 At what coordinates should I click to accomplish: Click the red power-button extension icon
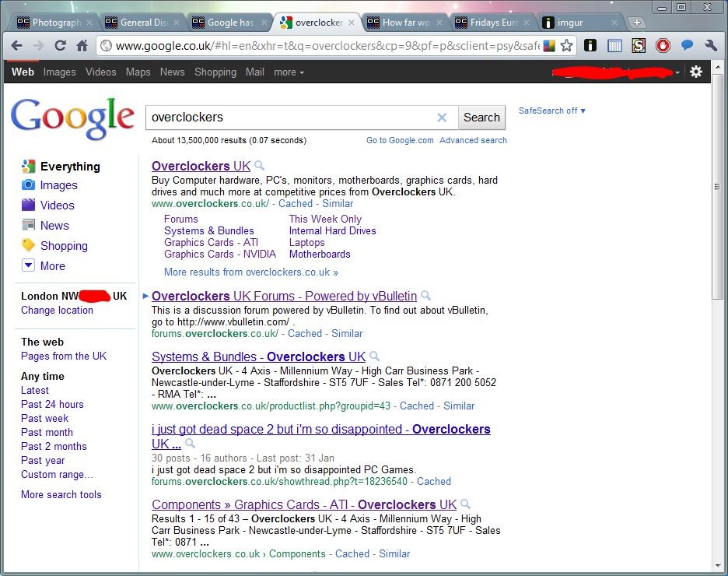point(663,45)
